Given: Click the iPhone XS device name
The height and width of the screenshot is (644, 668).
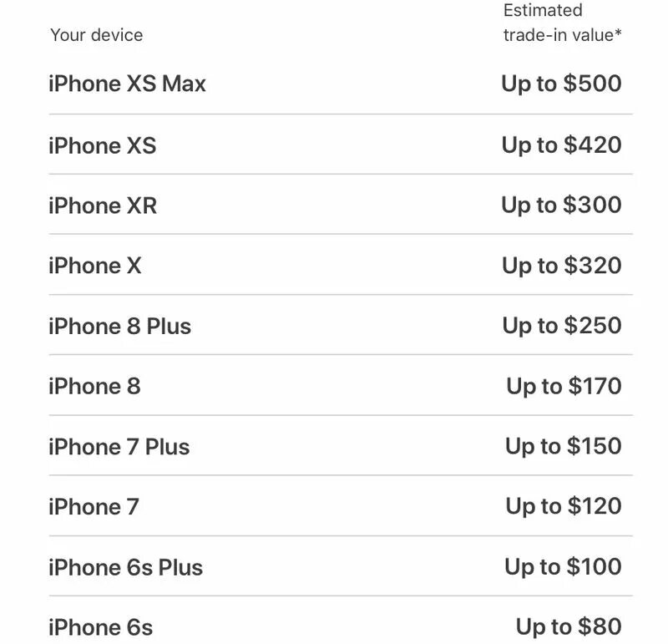Looking at the screenshot, I should (102, 145).
